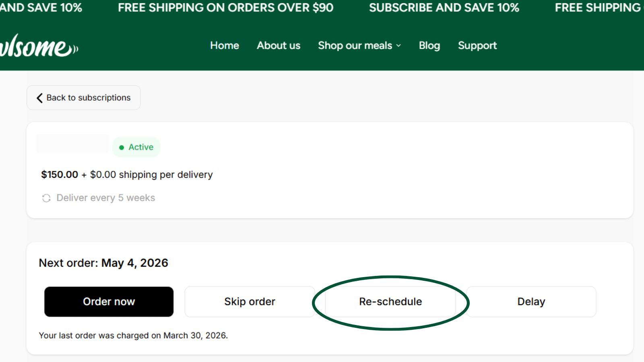The height and width of the screenshot is (362, 644).
Task: Go to the Home page
Action: pyautogui.click(x=225, y=45)
